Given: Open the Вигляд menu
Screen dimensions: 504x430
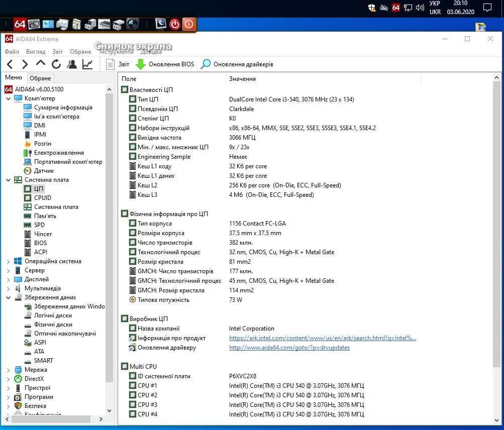Looking at the screenshot, I should [x=36, y=52].
